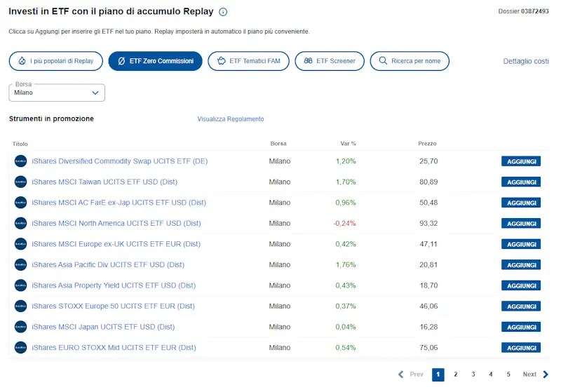The width and height of the screenshot is (561, 392).
Task: Click the iShares Diversified Commodity Swap logo icon
Action: pyautogui.click(x=20, y=161)
